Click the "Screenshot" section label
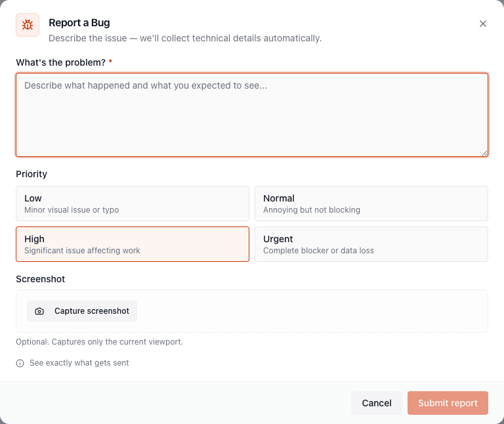This screenshot has width=504, height=424. click(x=41, y=279)
